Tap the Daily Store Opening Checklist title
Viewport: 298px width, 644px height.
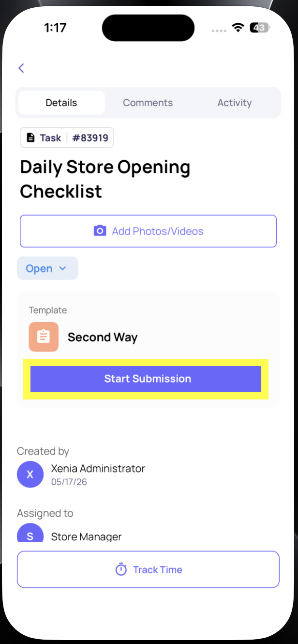click(105, 179)
